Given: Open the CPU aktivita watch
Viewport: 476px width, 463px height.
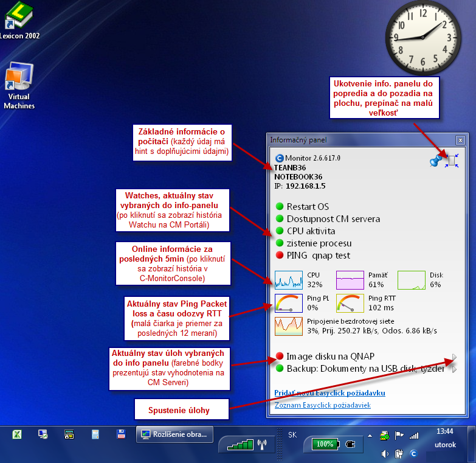Looking at the screenshot, I should click(311, 231).
